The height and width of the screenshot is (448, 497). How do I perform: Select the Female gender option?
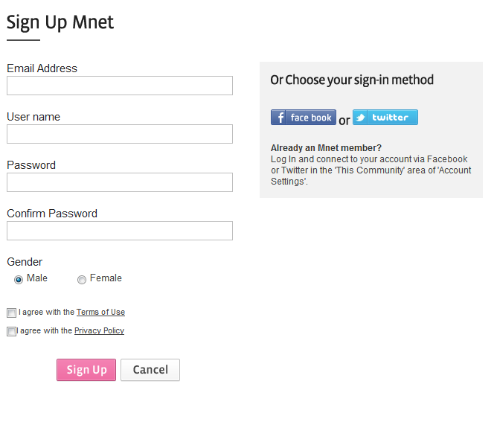click(82, 280)
